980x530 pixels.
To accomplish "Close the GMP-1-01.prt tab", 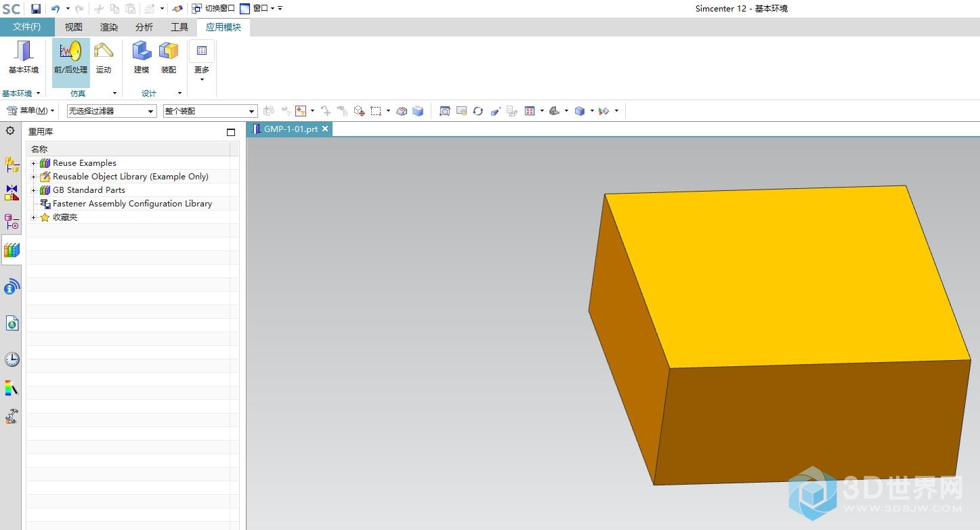I will coord(325,129).
